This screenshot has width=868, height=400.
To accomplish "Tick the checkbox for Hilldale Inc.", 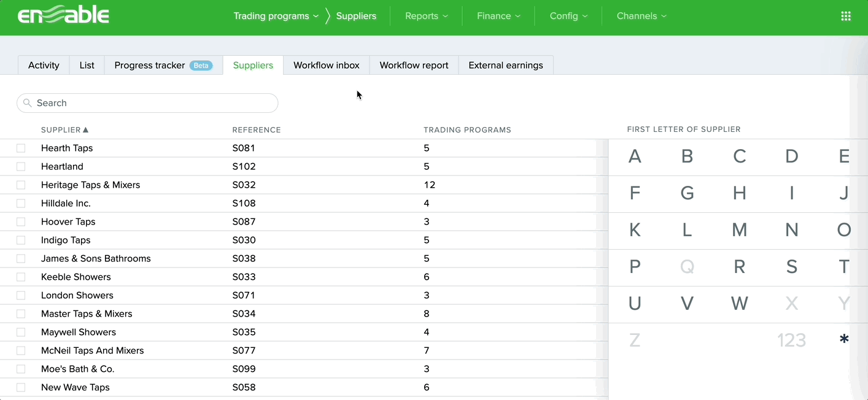I will pyautogui.click(x=21, y=203).
